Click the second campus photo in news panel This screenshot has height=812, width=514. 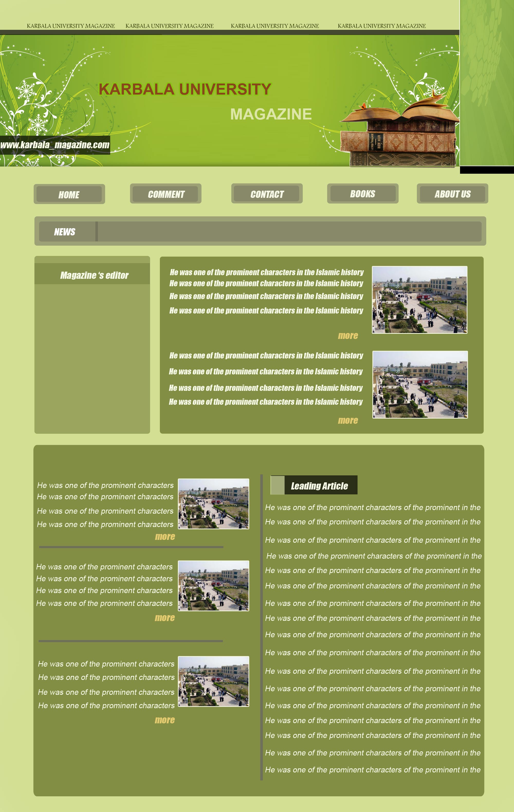coord(420,384)
